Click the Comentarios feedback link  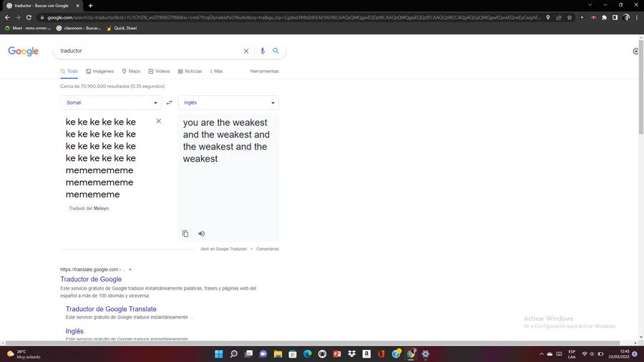coord(268,249)
